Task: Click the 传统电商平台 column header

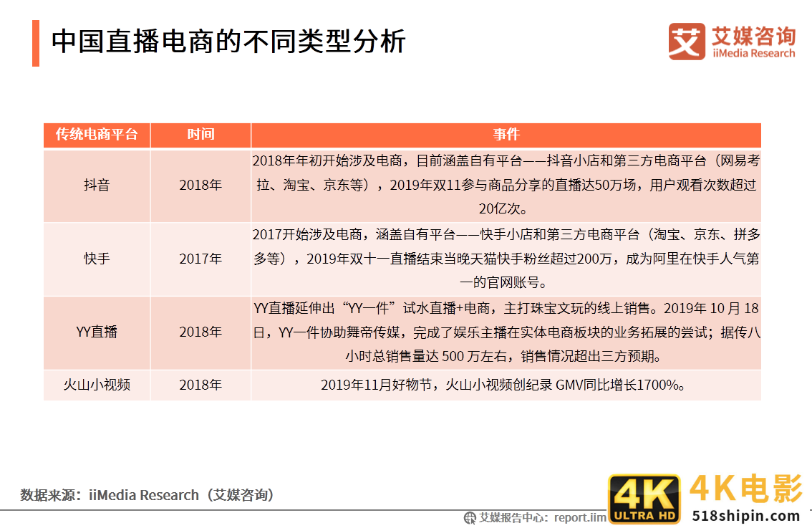Action: [x=97, y=135]
